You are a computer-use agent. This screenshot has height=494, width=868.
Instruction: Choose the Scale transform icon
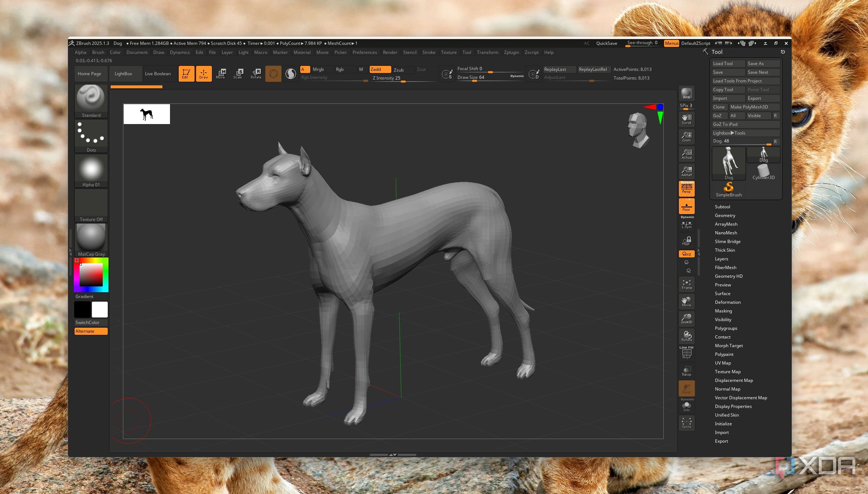[x=238, y=73]
